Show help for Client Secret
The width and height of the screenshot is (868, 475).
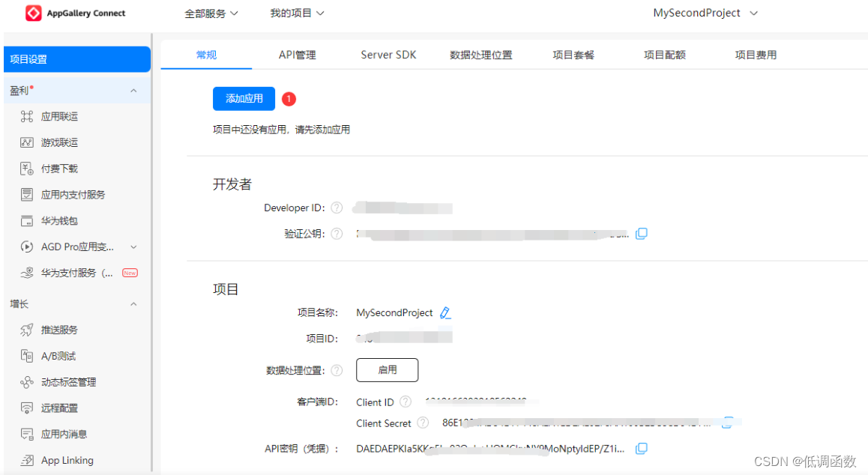point(423,423)
